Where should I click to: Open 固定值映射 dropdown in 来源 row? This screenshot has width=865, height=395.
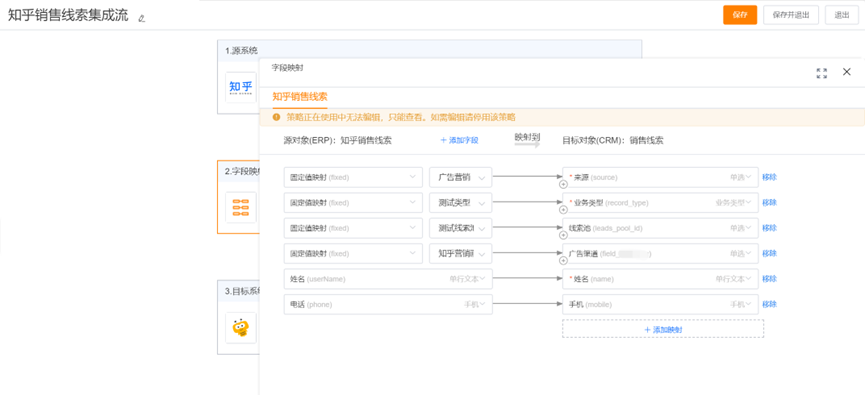click(x=353, y=177)
